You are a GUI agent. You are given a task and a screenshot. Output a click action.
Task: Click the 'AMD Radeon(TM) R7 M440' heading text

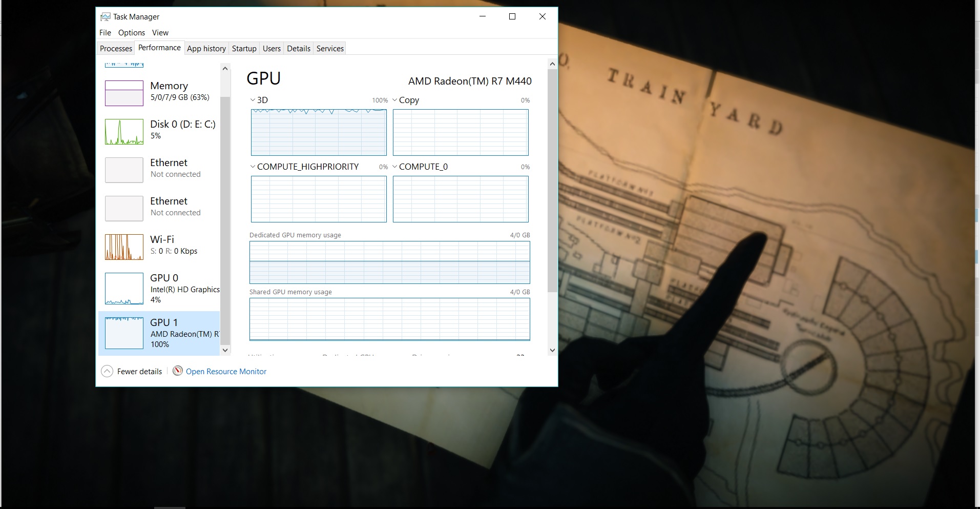point(470,81)
